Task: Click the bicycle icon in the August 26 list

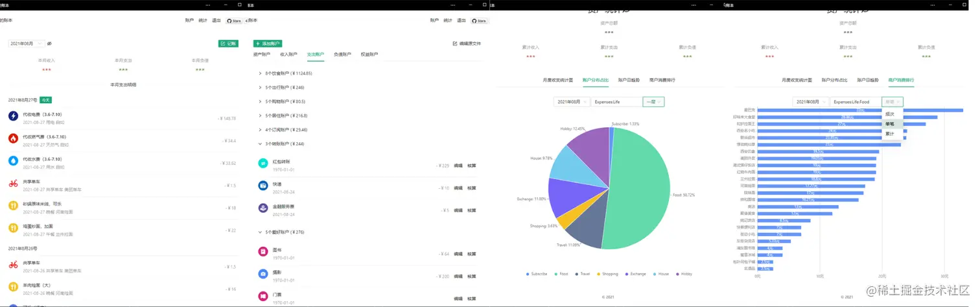Action: pyautogui.click(x=13, y=264)
